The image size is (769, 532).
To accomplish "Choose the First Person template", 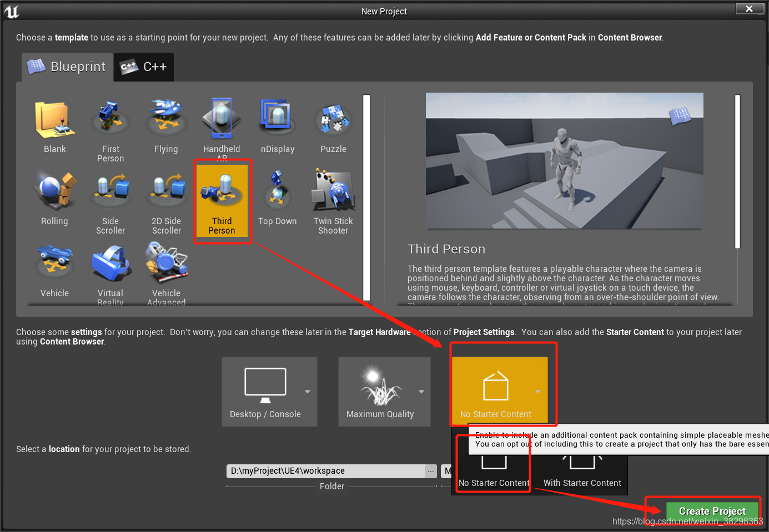I will [110, 130].
